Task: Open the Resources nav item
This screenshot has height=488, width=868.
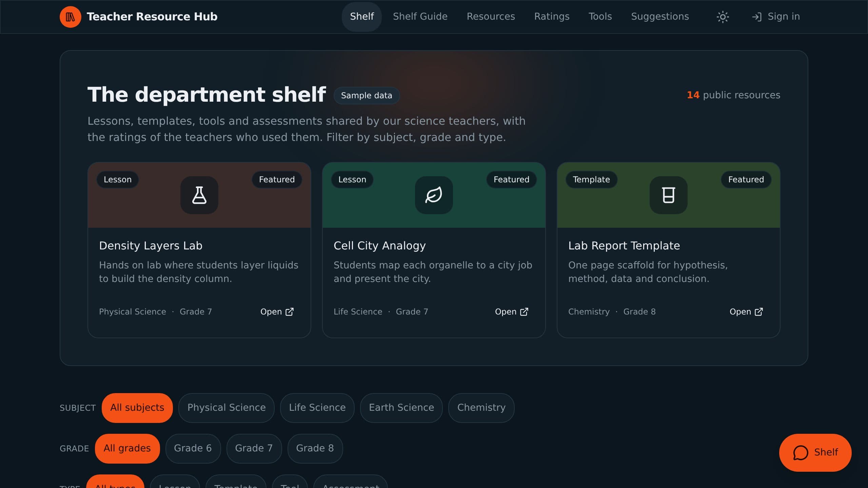Action: click(x=491, y=17)
